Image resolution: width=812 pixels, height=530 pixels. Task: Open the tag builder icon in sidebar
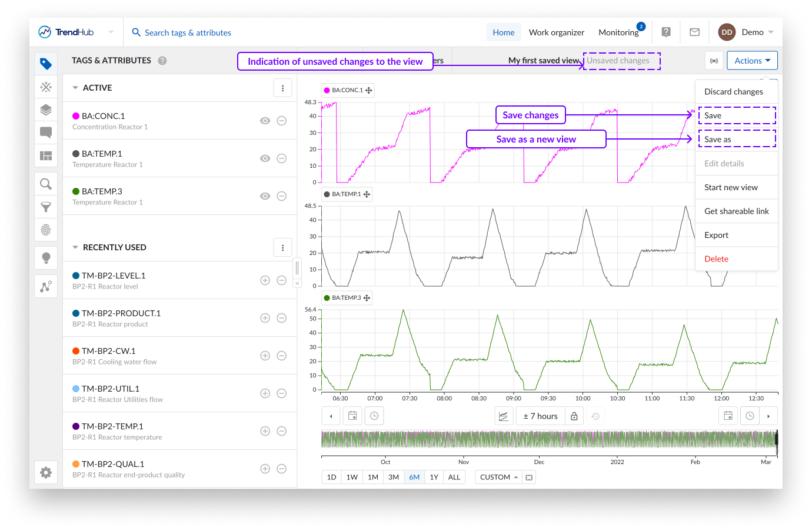pos(46,87)
